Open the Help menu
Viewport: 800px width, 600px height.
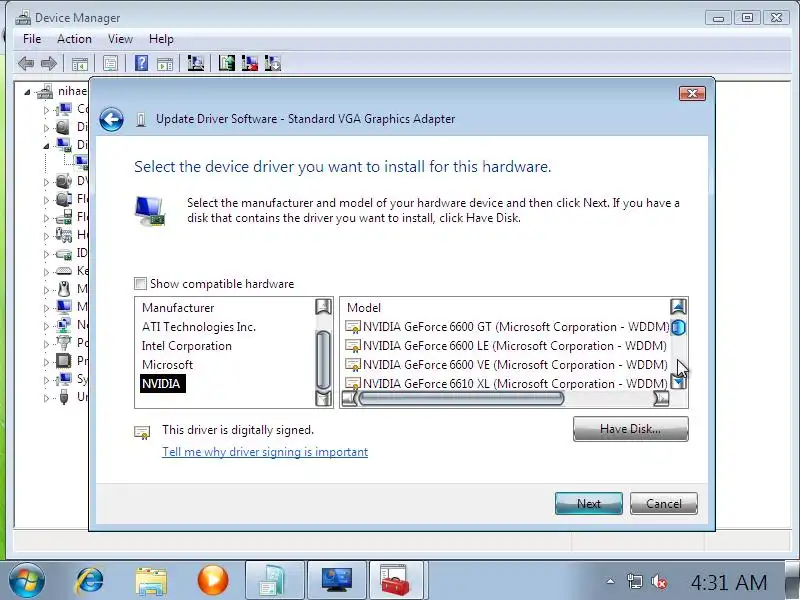pos(161,39)
